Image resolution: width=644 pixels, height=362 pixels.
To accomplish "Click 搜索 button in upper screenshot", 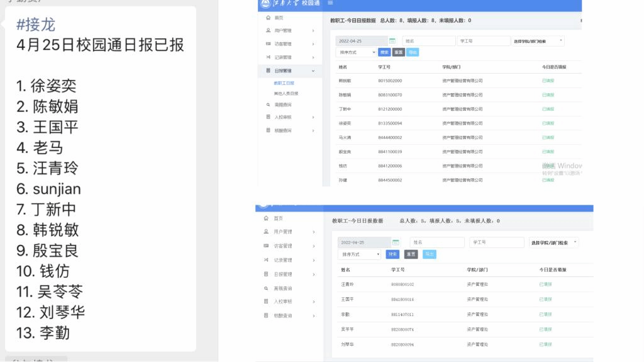I will [384, 52].
